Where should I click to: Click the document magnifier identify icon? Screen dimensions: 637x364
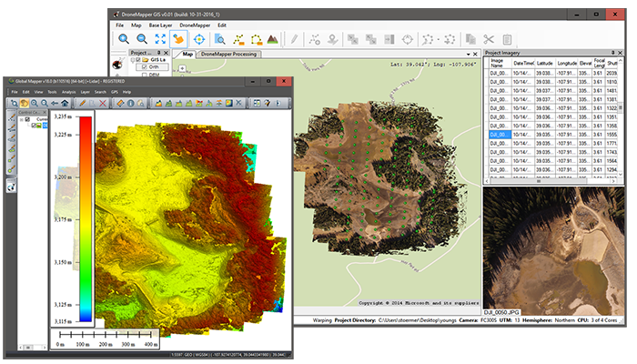pyautogui.click(x=220, y=39)
